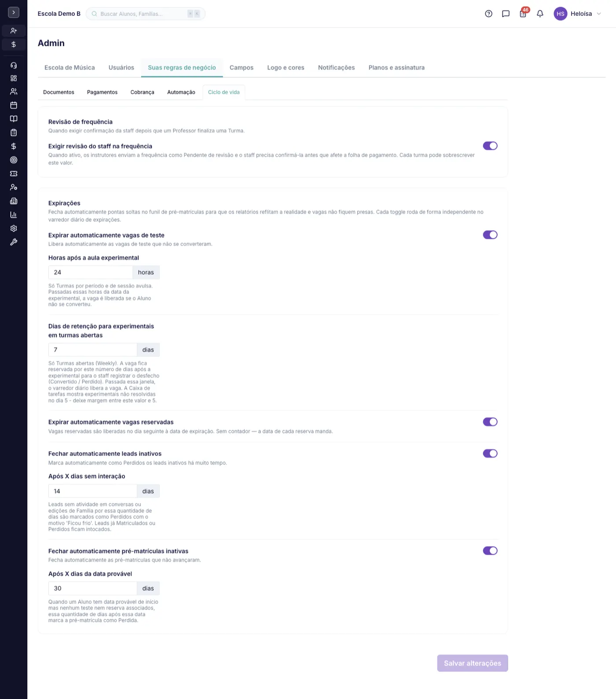Click the Após X dias sem interação field
Viewport: 616px width, 699px height.
tap(93, 491)
